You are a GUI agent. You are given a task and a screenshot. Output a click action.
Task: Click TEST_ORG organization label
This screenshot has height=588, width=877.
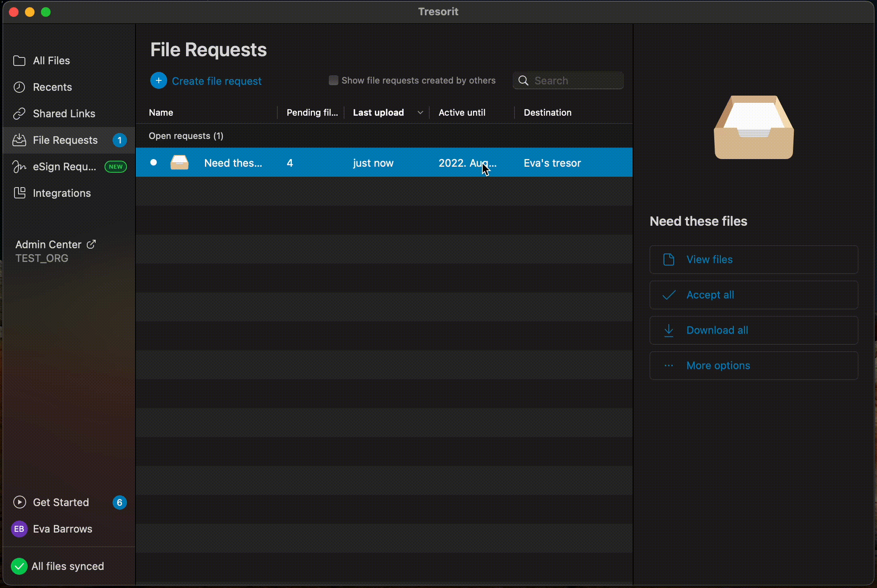(x=42, y=258)
